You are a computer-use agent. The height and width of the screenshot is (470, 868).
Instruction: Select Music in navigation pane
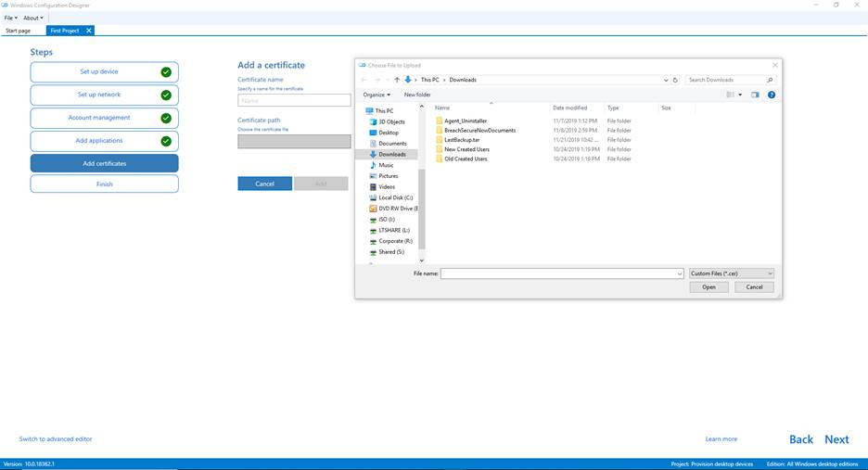[386, 165]
